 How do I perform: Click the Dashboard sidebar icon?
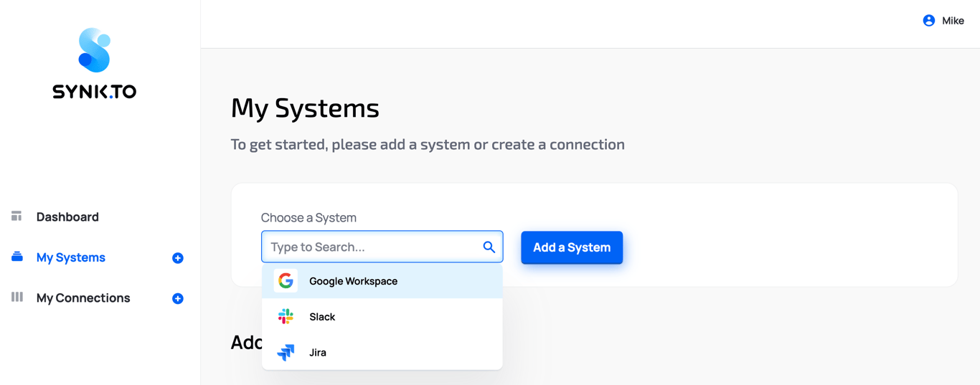click(x=17, y=216)
